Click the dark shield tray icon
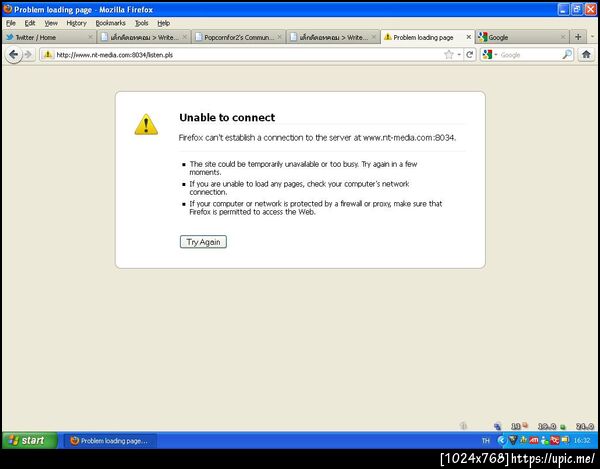600x469 pixels. pos(513,441)
